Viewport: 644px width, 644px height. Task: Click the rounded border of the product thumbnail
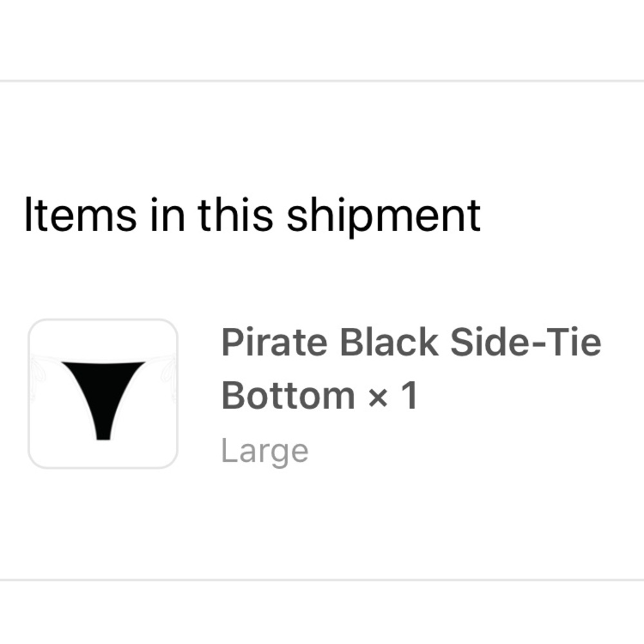pyautogui.click(x=103, y=320)
